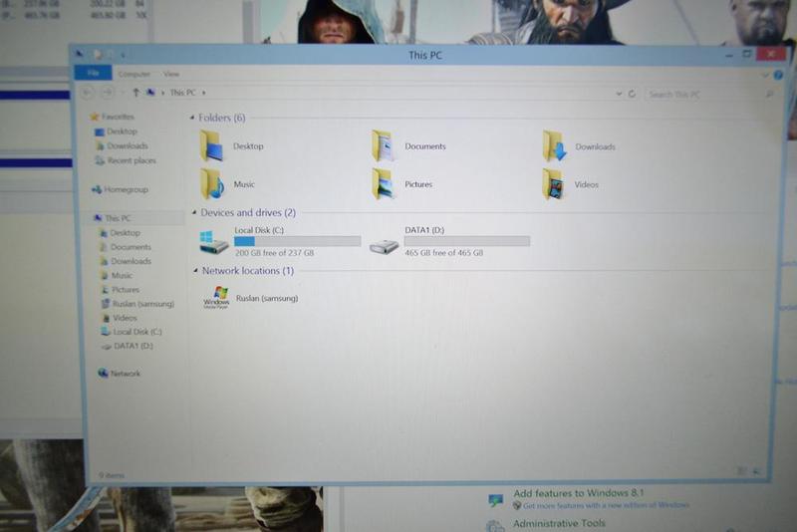Select Homegroup in the navigation pane

click(125, 189)
